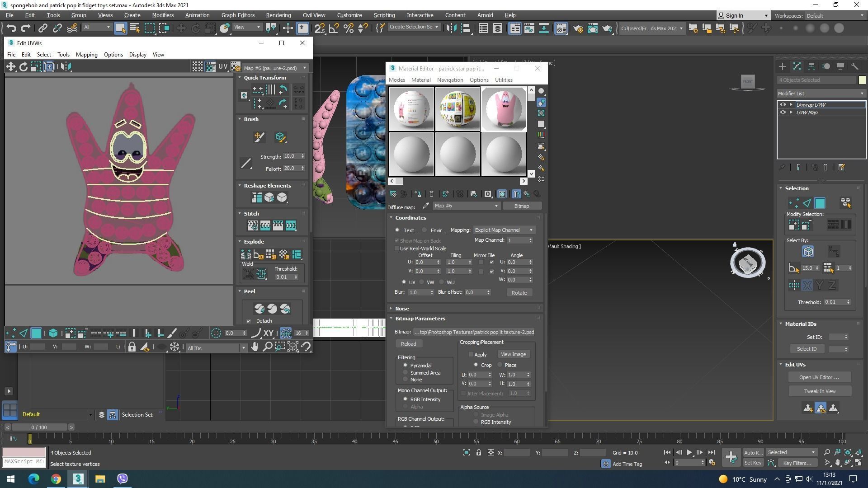Click the Reload bitmap button

tap(408, 344)
